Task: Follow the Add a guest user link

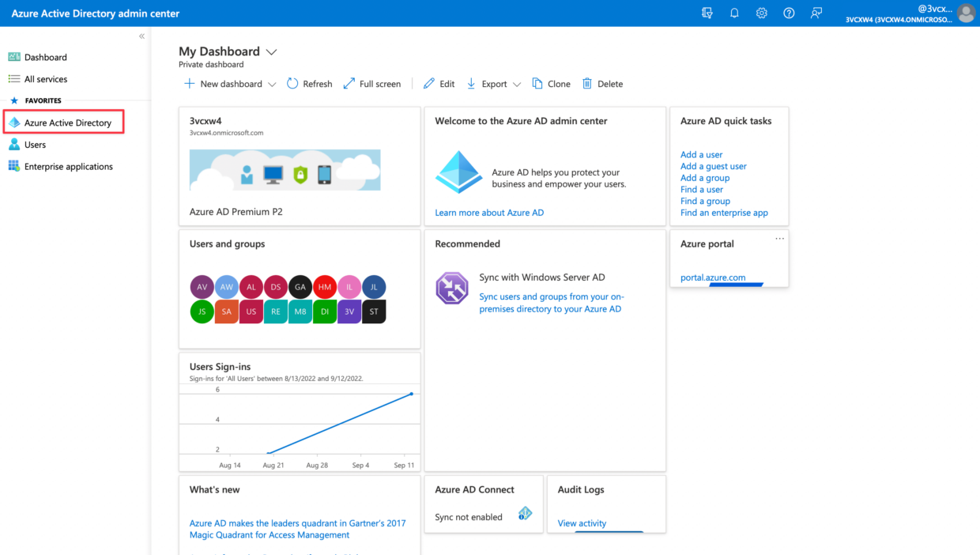Action: click(713, 166)
